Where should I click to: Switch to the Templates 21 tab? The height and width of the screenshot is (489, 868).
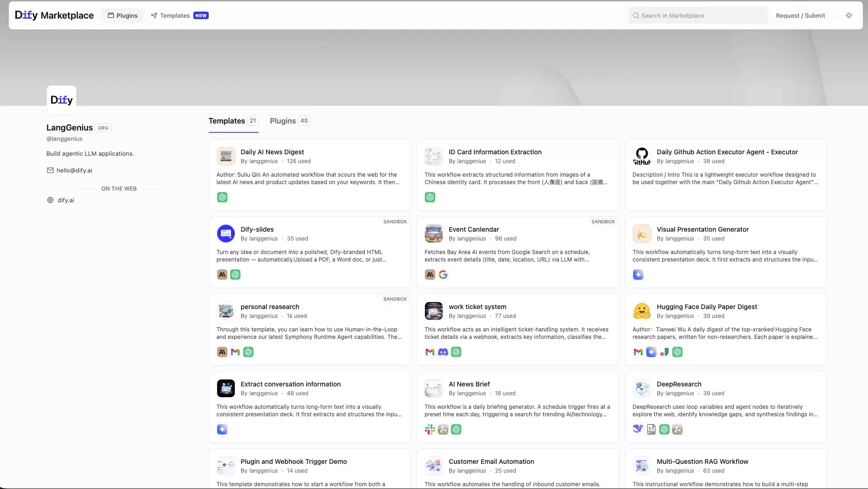coord(233,121)
